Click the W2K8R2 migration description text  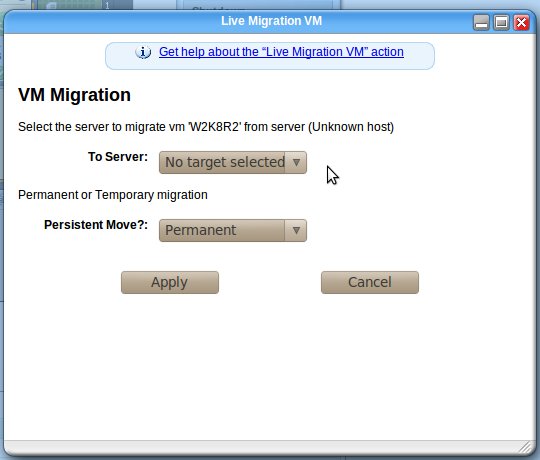[206, 127]
